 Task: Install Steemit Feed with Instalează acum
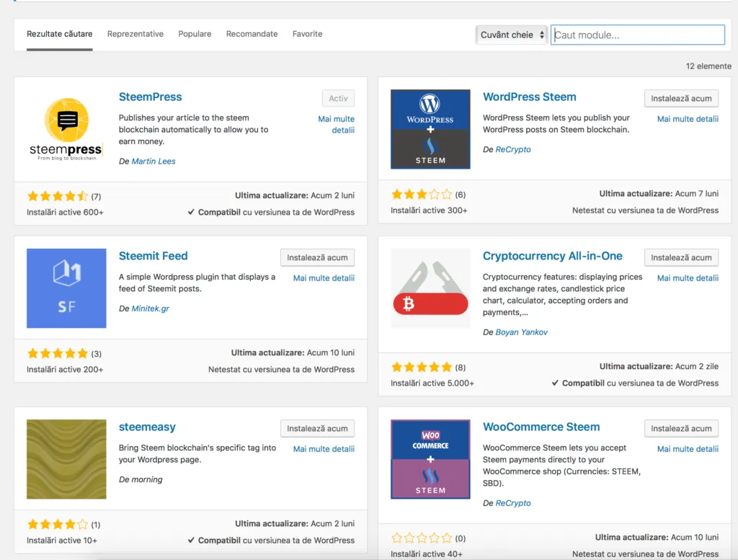pos(317,257)
